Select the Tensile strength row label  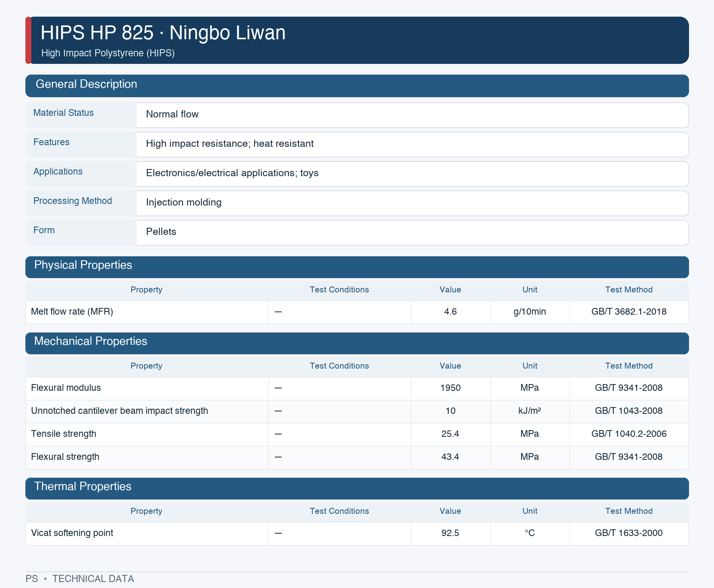coord(63,434)
